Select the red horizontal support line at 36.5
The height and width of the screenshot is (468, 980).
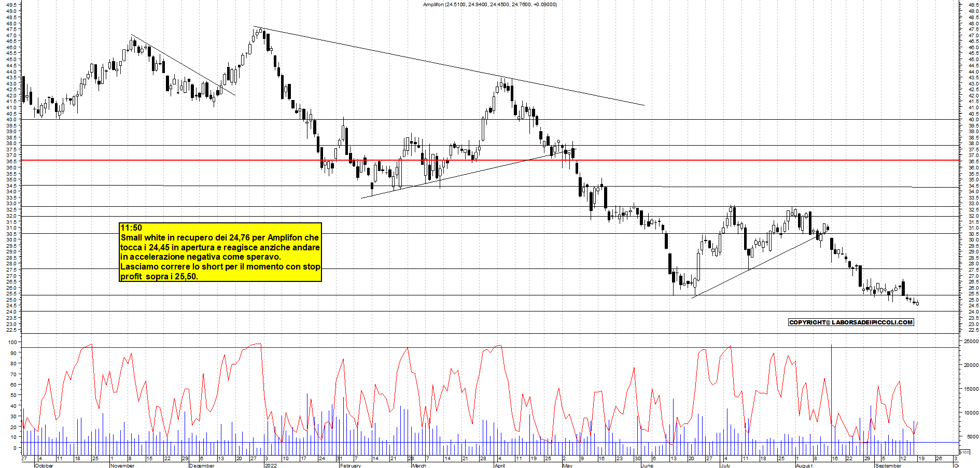pyautogui.click(x=490, y=160)
